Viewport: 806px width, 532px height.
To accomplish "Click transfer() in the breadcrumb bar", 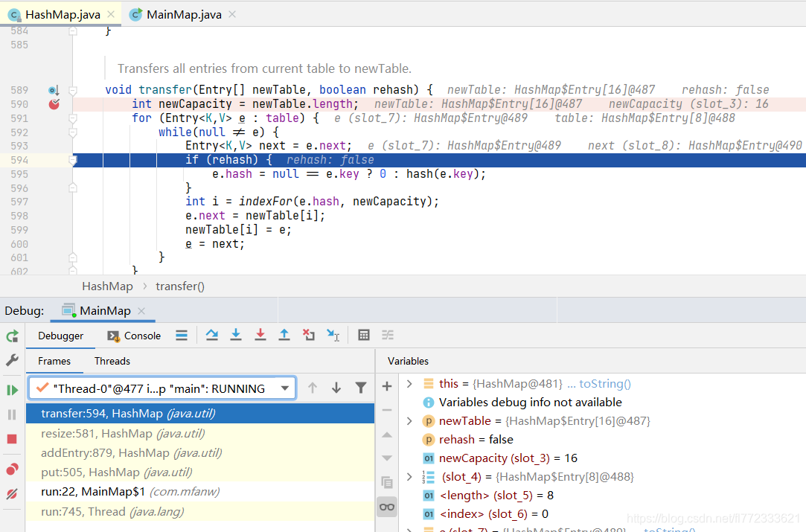I will pyautogui.click(x=180, y=286).
